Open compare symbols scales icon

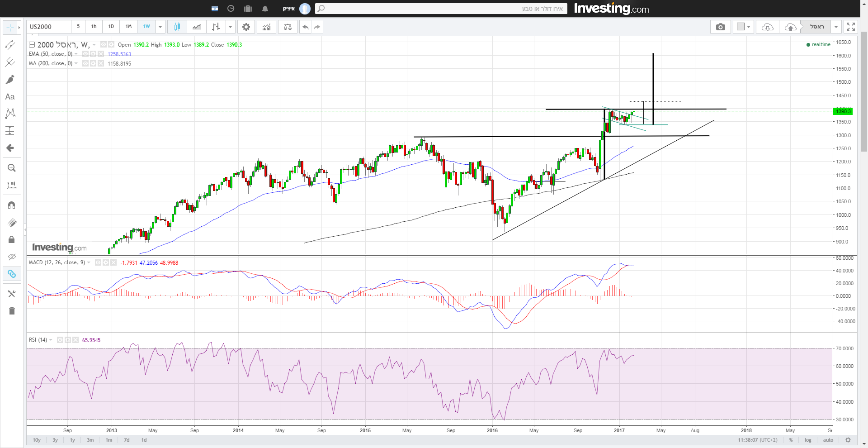click(288, 27)
